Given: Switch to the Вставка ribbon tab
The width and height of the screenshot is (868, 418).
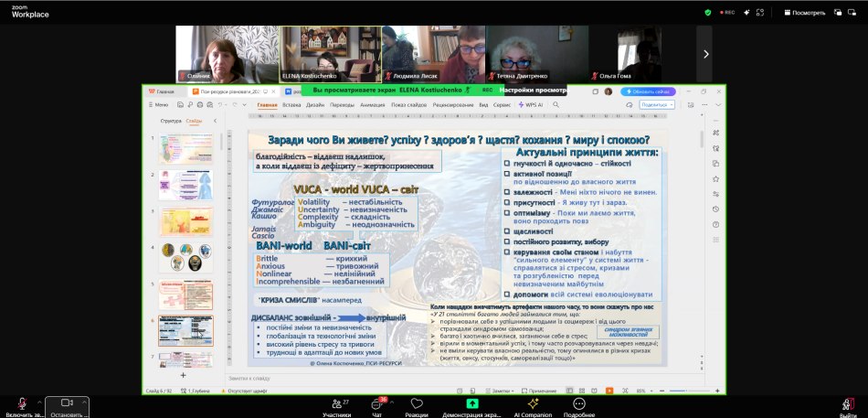Looking at the screenshot, I should point(291,105).
